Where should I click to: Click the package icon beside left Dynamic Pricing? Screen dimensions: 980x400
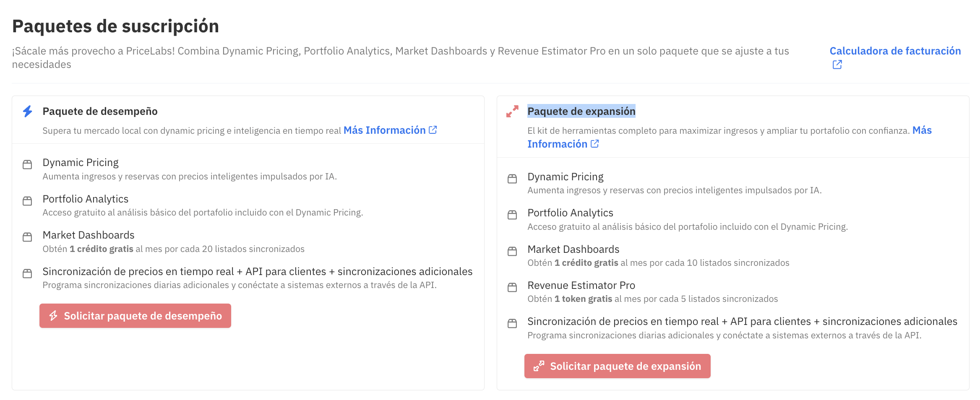click(27, 164)
